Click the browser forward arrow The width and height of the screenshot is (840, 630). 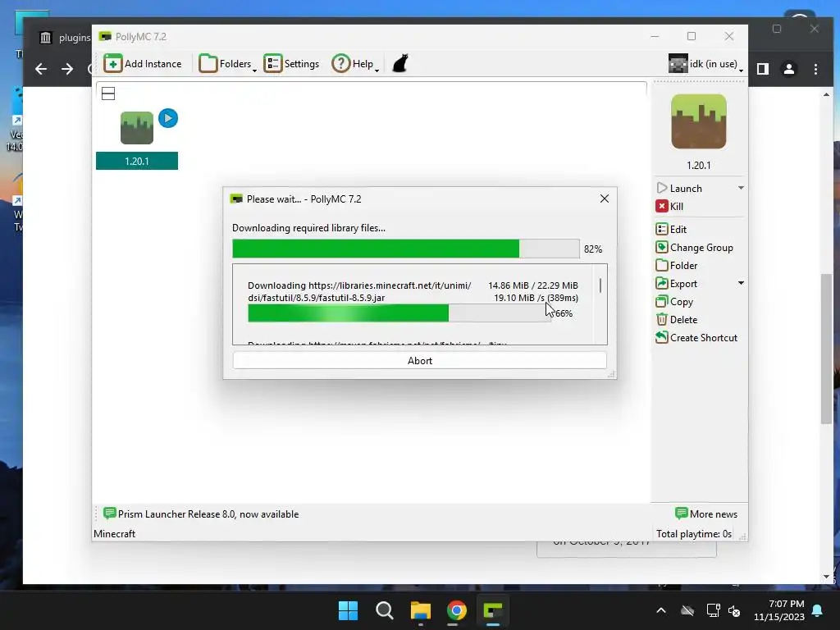pos(67,69)
